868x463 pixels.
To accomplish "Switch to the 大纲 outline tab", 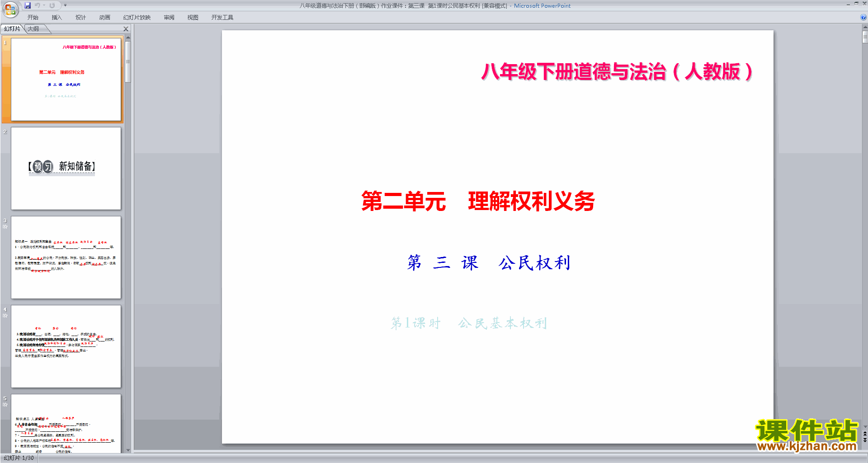I will click(x=33, y=29).
